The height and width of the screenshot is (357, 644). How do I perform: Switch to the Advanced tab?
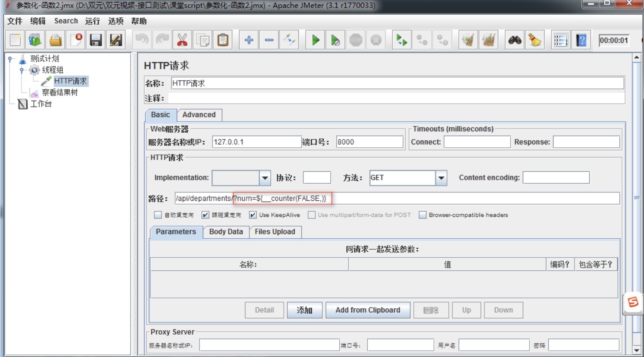[x=199, y=115]
